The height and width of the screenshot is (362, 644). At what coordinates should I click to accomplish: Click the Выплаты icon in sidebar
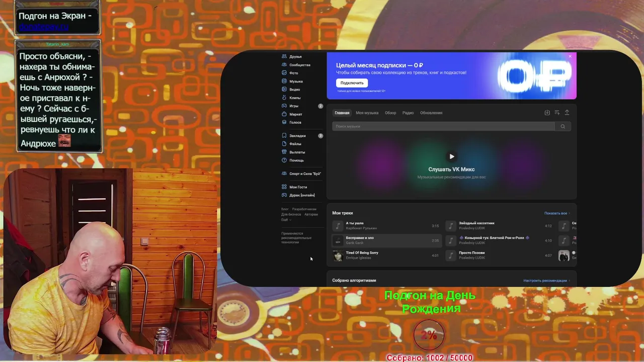[284, 152]
